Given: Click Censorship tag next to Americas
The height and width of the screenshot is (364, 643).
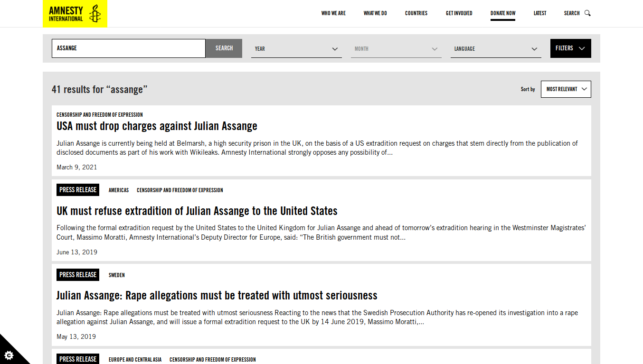Looking at the screenshot, I should click(x=180, y=190).
